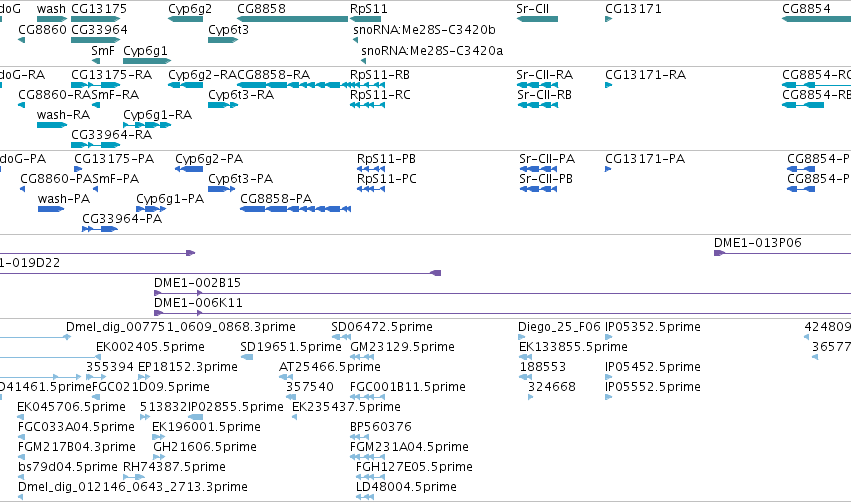This screenshot has width=851, height=502.
Task: Click the CG8858 gene bar
Action: 293,19
